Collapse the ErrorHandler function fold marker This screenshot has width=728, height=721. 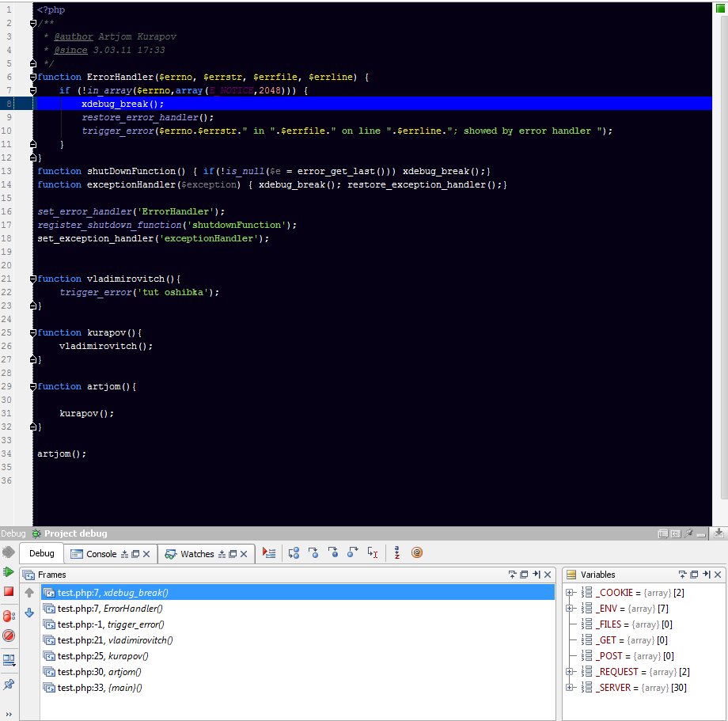[33, 78]
